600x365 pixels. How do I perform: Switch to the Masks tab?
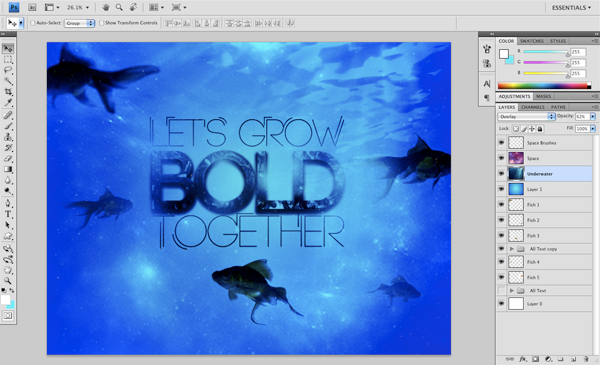543,96
